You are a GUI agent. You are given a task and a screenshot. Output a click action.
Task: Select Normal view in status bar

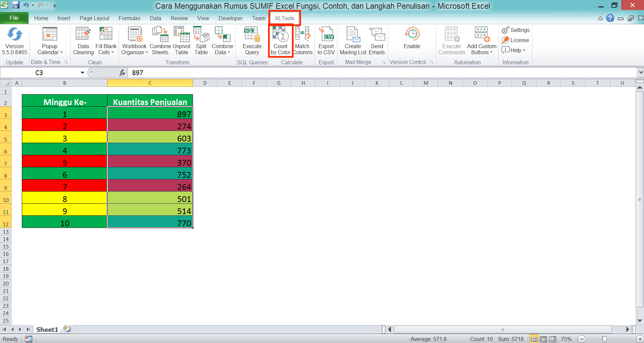point(534,339)
